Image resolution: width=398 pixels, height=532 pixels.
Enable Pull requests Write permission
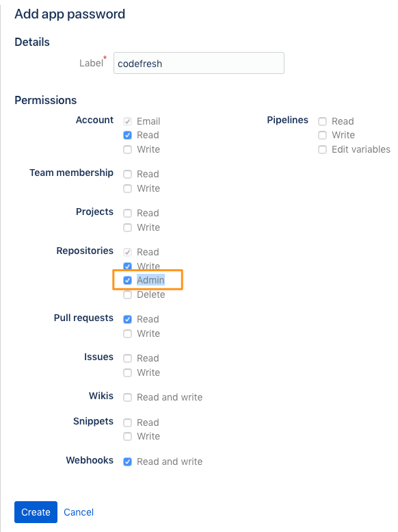point(127,334)
